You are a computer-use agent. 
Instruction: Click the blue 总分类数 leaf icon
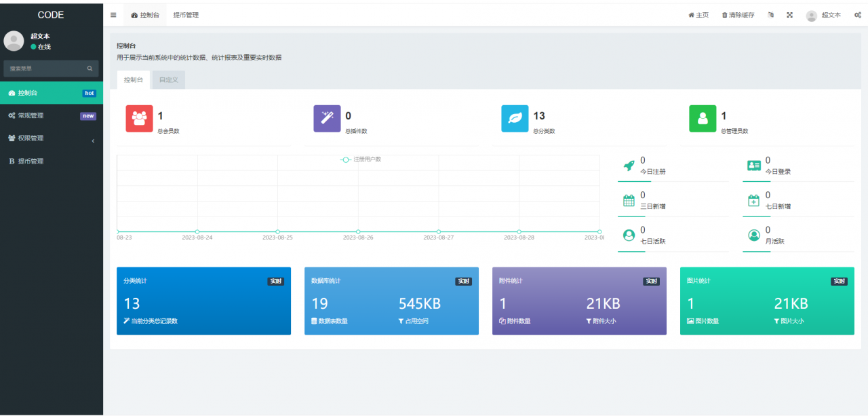coord(515,118)
